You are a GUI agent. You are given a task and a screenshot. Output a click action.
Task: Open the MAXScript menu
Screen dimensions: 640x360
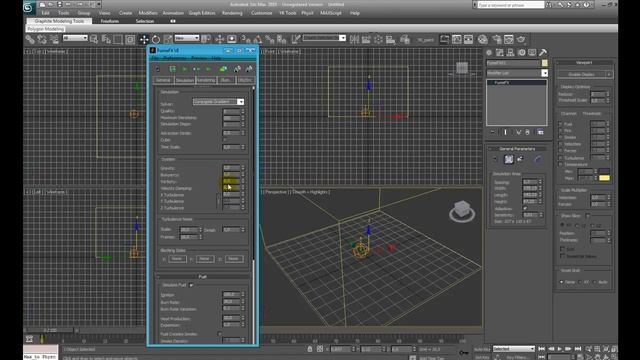tap(331, 13)
